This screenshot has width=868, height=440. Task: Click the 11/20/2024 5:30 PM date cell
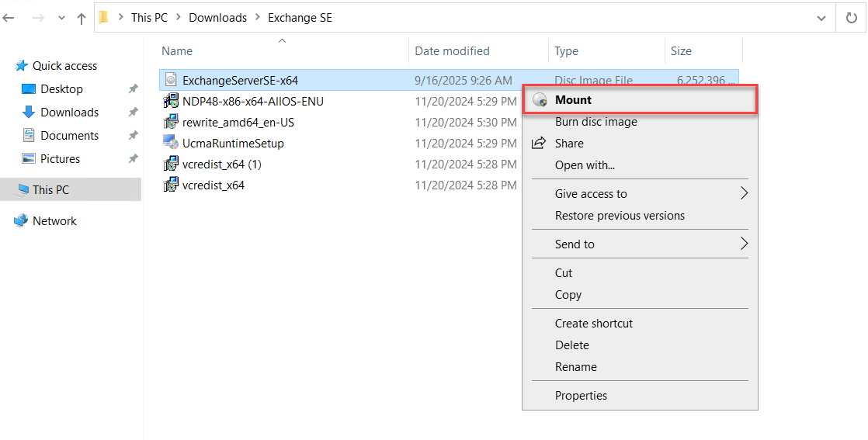pyautogui.click(x=466, y=123)
